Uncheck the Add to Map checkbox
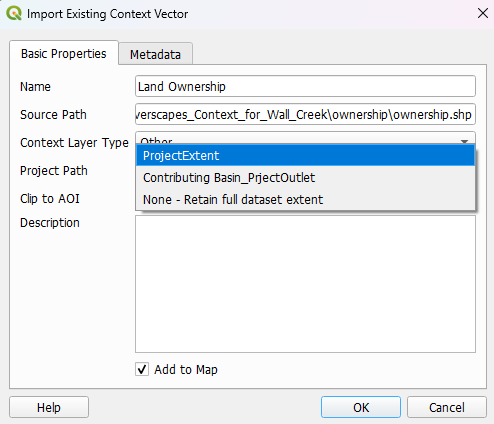 click(142, 369)
